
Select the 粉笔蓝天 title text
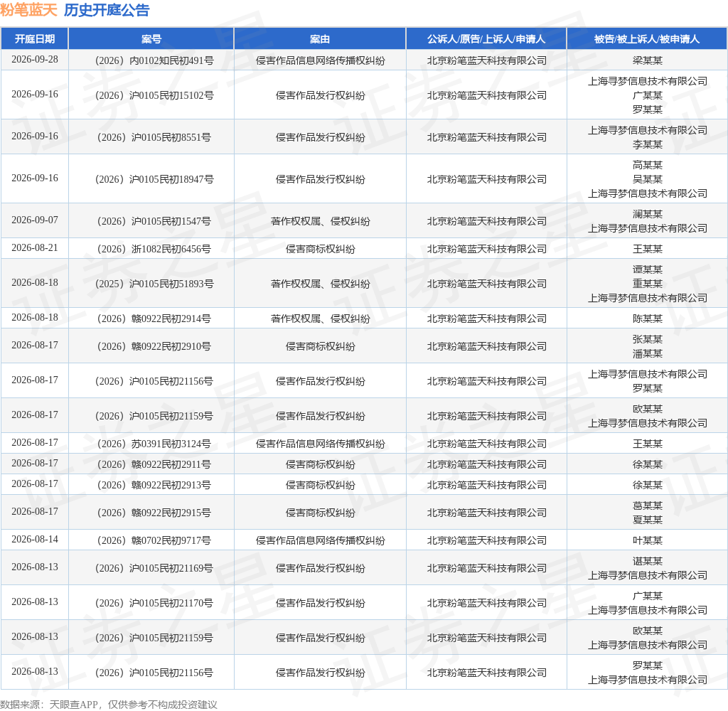coord(28,10)
